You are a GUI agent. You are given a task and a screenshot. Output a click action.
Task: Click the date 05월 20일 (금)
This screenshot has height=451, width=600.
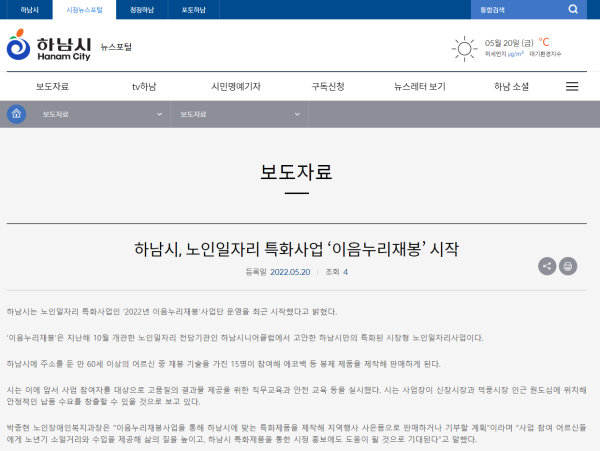pos(509,43)
